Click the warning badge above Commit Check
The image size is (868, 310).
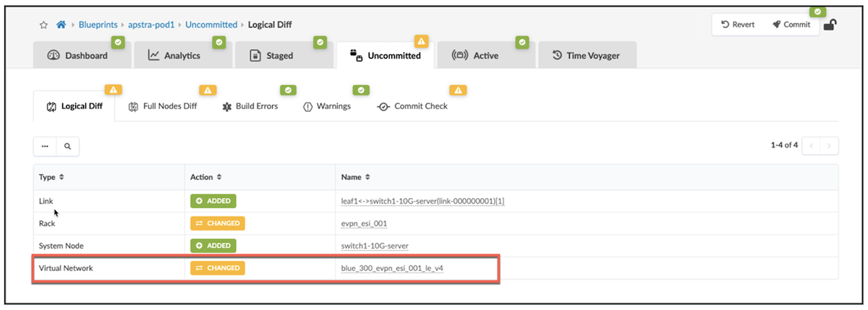pos(457,90)
